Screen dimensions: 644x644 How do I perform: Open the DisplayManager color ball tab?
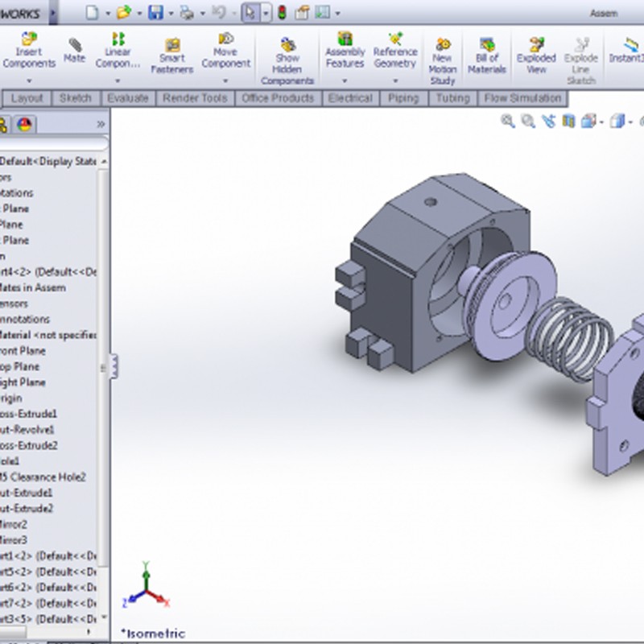tap(25, 124)
